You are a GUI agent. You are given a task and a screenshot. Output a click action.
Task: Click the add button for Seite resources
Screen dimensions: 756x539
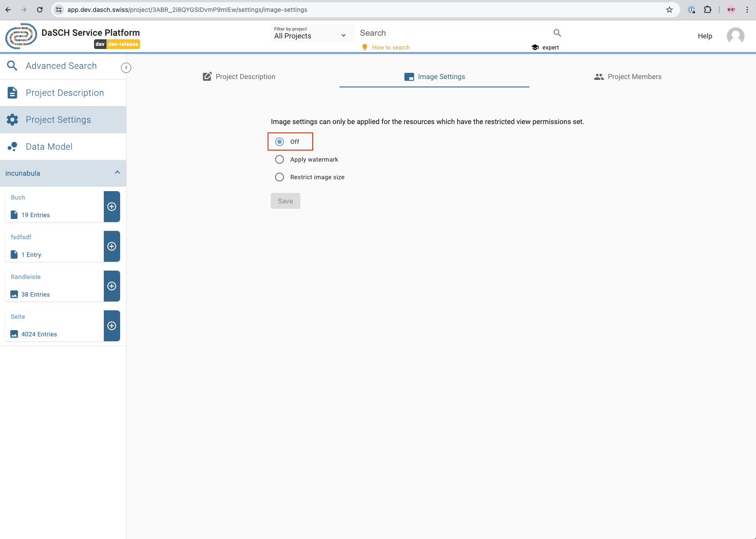[112, 325]
